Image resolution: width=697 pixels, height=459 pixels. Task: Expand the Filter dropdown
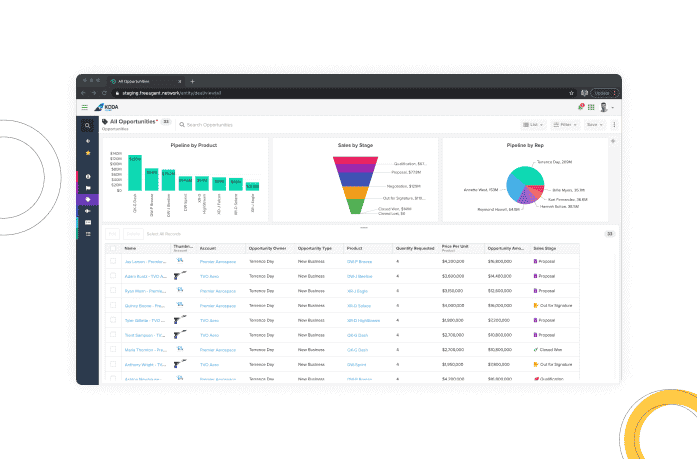(564, 125)
